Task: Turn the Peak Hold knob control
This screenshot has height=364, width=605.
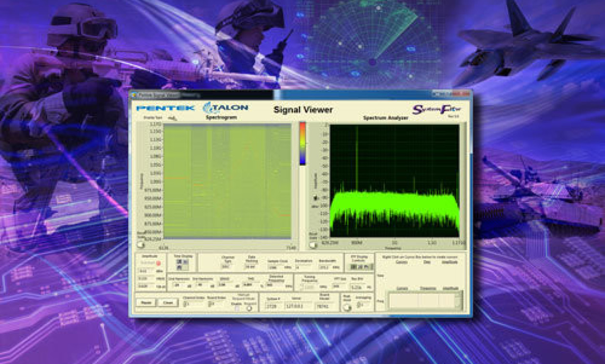Action: coord(347,307)
